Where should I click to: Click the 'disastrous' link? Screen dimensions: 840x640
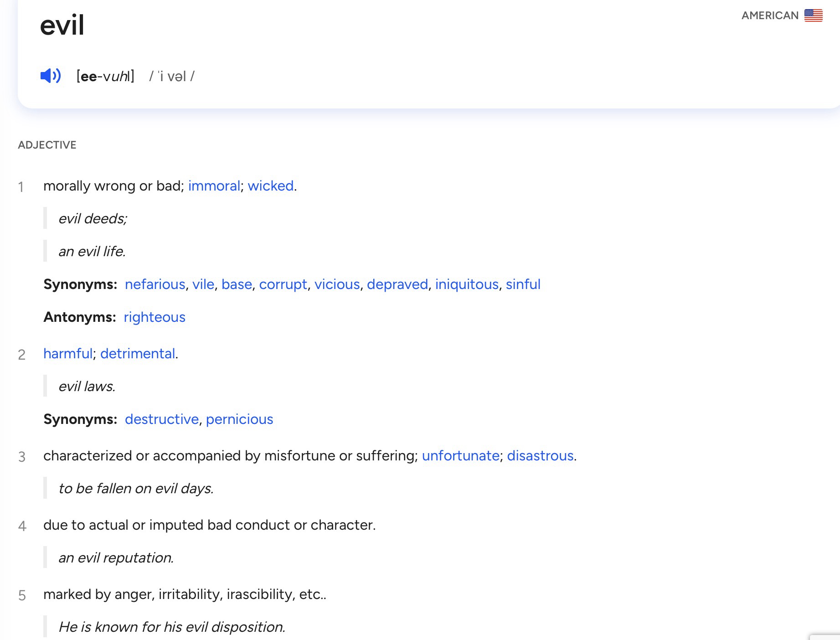[540, 456]
